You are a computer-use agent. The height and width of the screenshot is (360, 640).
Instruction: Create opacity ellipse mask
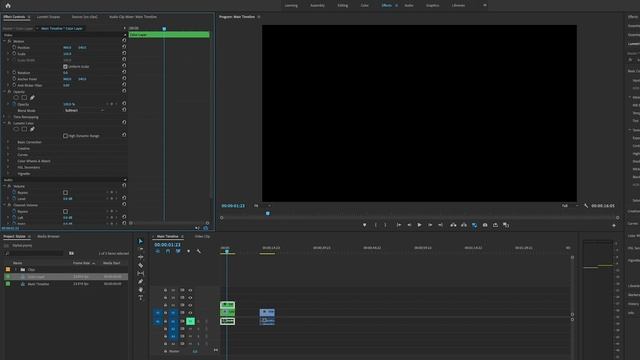16,98
